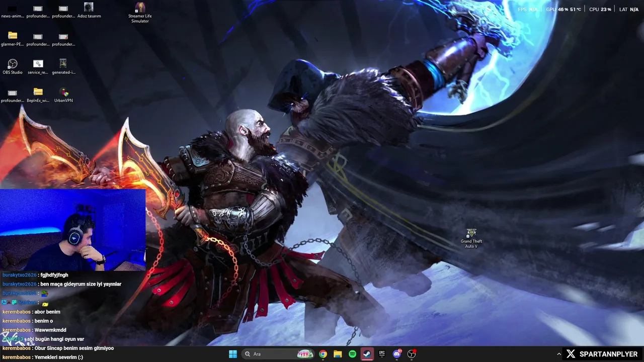
Task: Select the Adsız tasarım image file
Action: coord(89,11)
